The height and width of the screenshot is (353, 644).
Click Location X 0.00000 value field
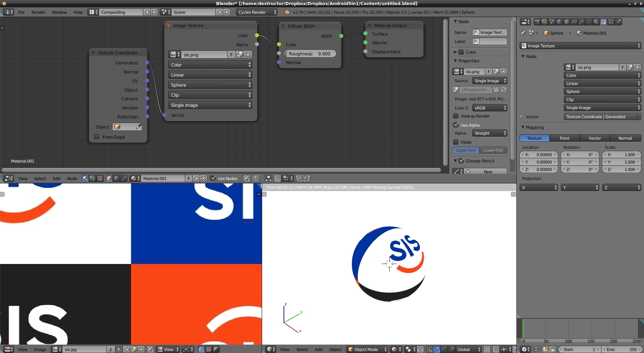click(539, 155)
